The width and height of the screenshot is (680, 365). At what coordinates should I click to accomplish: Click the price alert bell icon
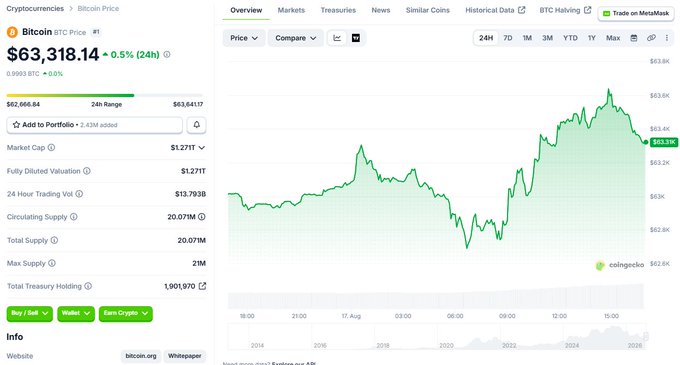tap(196, 125)
